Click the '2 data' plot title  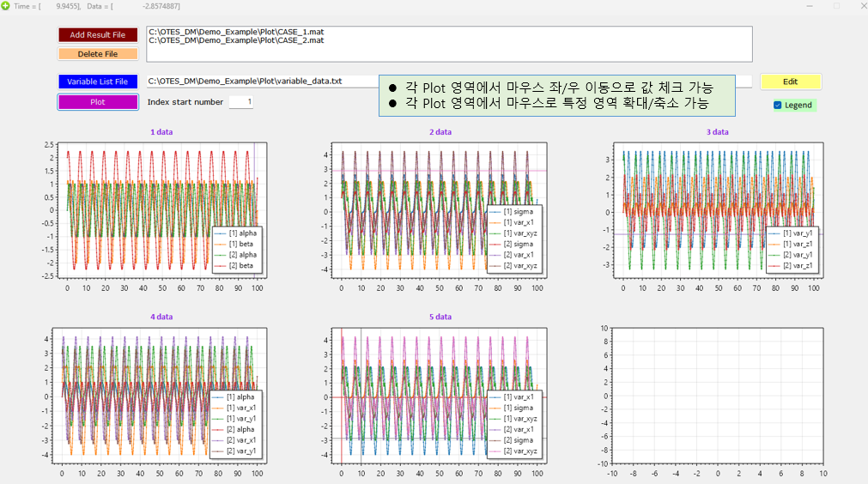click(440, 132)
